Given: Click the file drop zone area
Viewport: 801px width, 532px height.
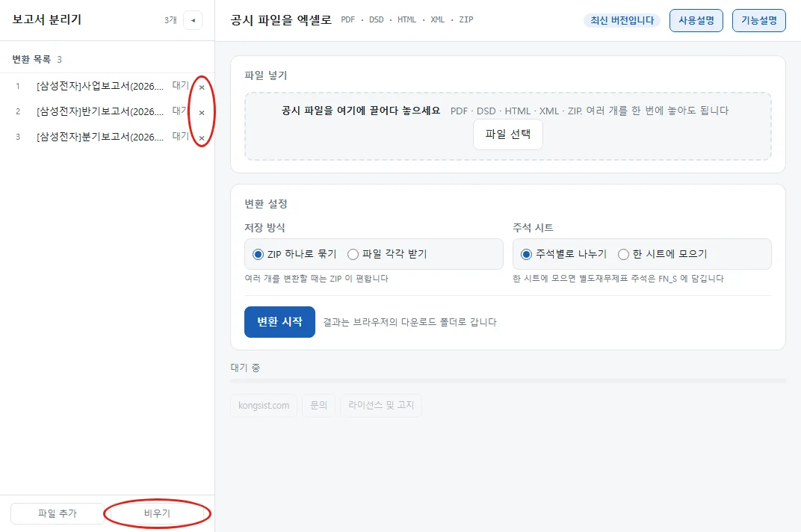Looking at the screenshot, I should [508, 126].
